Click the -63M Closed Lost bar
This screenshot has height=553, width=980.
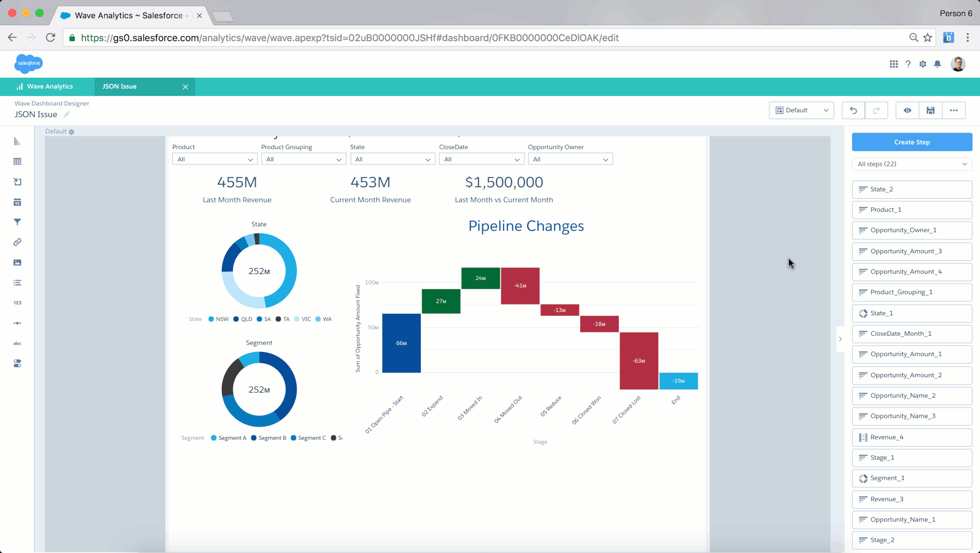point(639,361)
